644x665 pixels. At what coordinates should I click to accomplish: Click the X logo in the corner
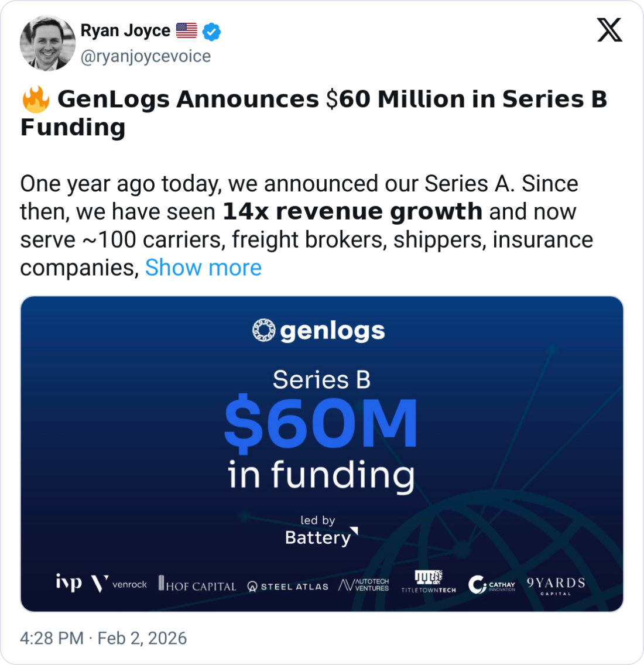(609, 29)
